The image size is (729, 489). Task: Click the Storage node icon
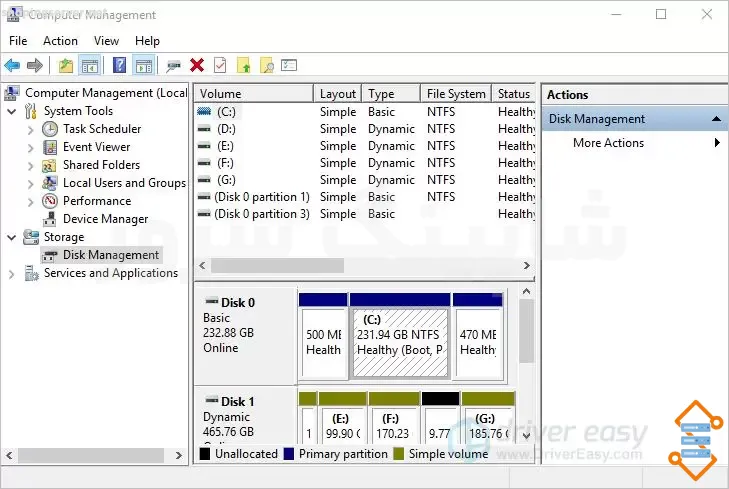31,237
